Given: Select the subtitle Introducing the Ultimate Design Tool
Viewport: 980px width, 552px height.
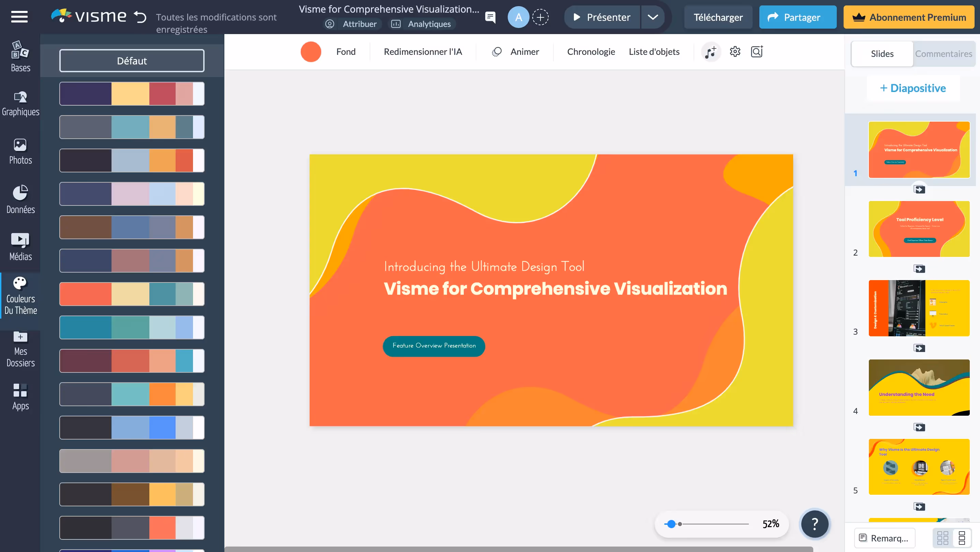Looking at the screenshot, I should [484, 266].
